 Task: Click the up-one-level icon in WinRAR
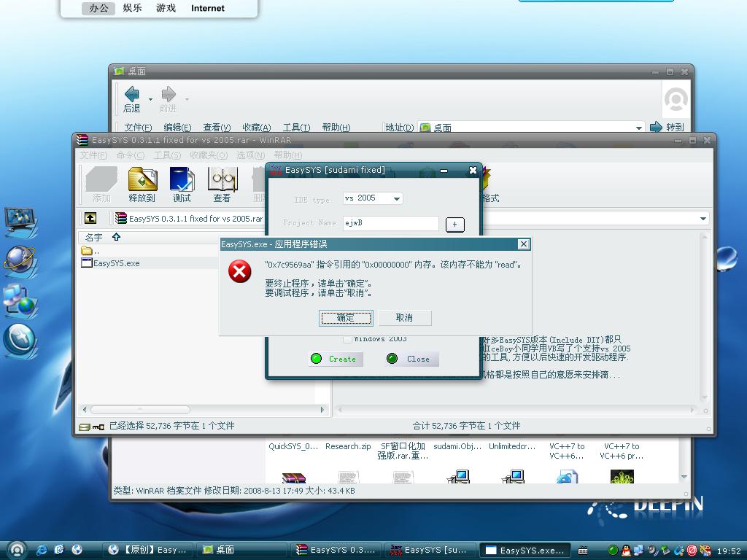(x=90, y=218)
